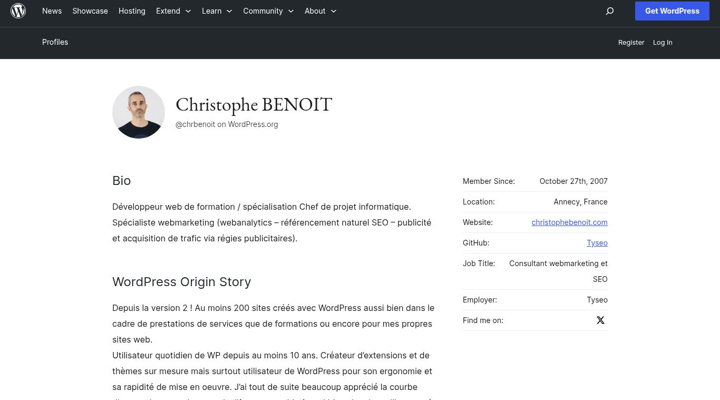
Task: Click the bio paragraph starting Développeur web
Action: (272, 222)
